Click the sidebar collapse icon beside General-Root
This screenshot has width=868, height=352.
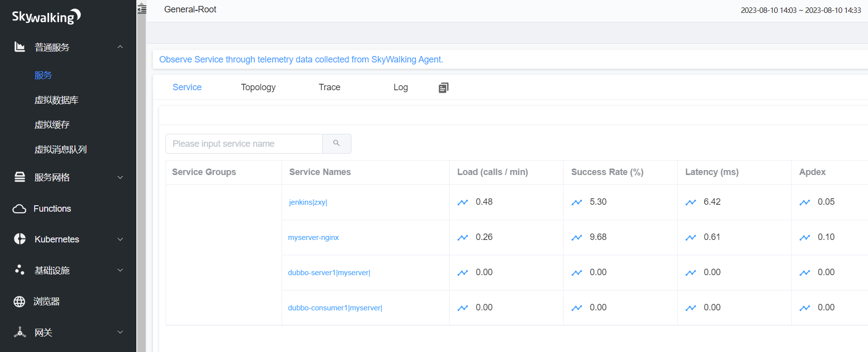(142, 9)
